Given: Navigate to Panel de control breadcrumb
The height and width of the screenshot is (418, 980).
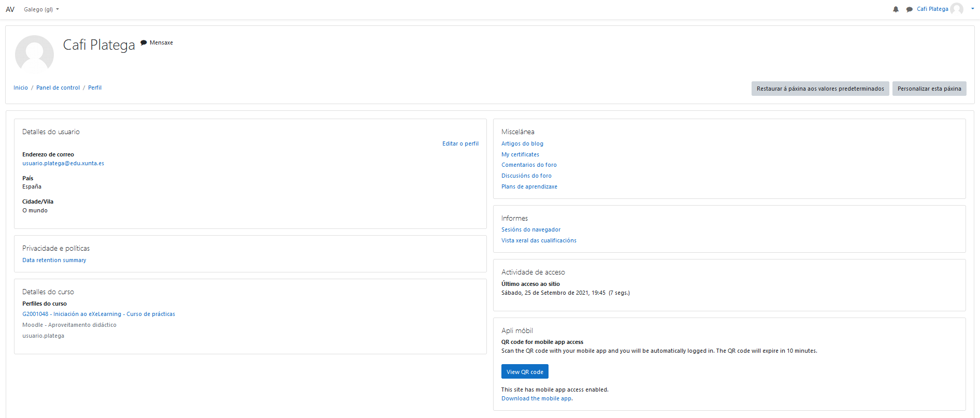Looking at the screenshot, I should [x=58, y=88].
